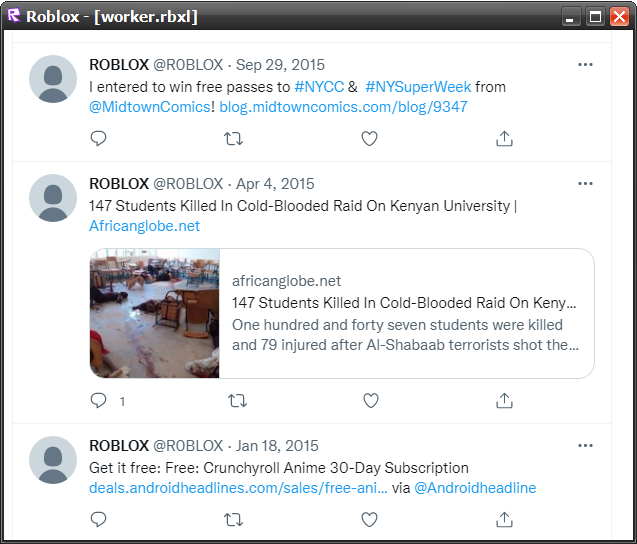
Task: Open more options on Apr 4 tweet
Action: [x=585, y=184]
